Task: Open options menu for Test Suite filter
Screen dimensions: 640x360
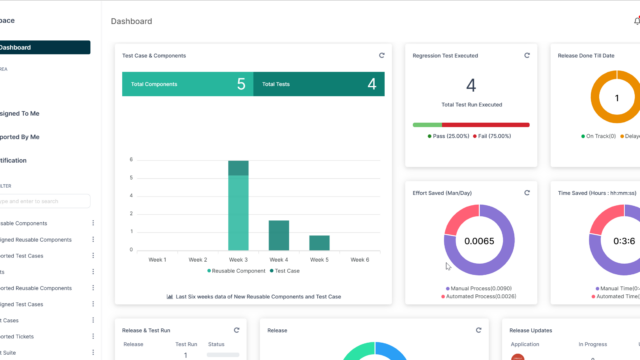Action: [x=93, y=352]
